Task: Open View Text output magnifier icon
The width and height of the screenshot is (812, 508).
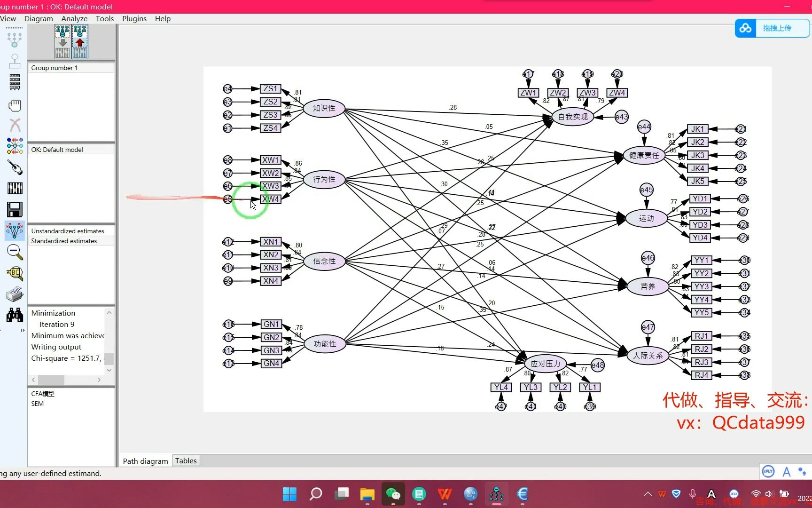Action: [15, 273]
